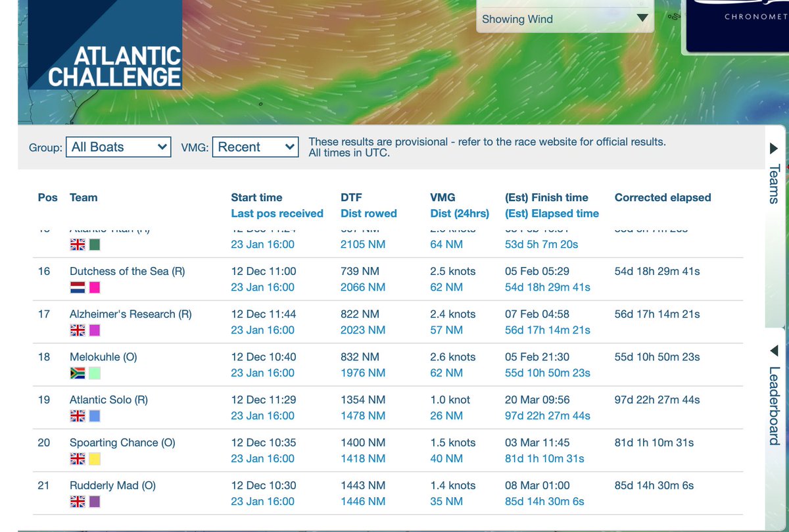Click South Africa flag for Melokuhle
The image size is (789, 532).
pos(78,373)
